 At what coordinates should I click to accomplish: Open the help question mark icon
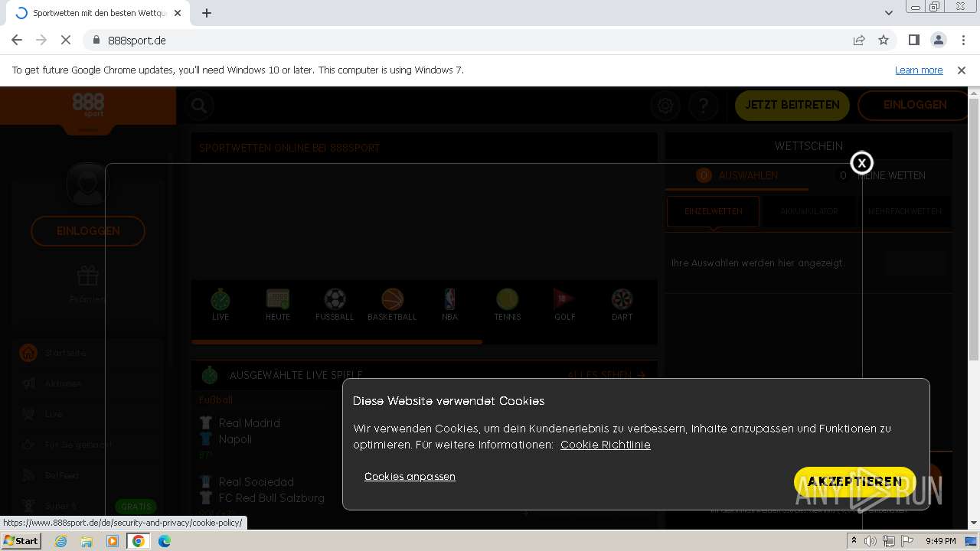click(x=703, y=106)
